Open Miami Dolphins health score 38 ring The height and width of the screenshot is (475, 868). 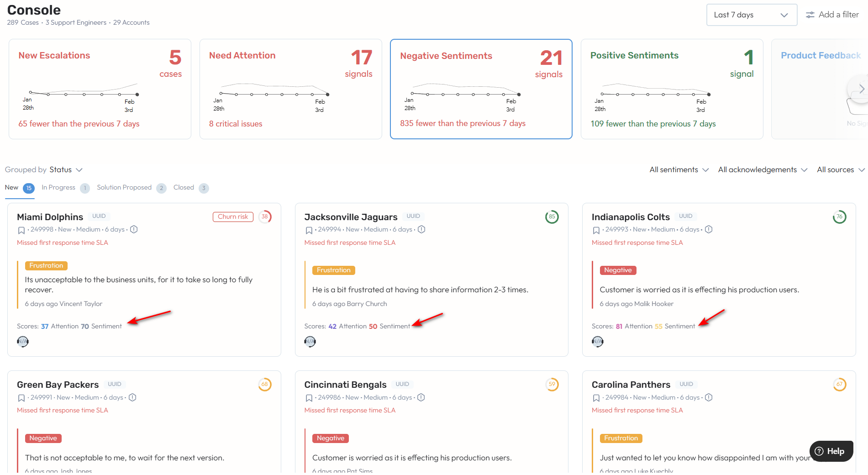tap(265, 216)
